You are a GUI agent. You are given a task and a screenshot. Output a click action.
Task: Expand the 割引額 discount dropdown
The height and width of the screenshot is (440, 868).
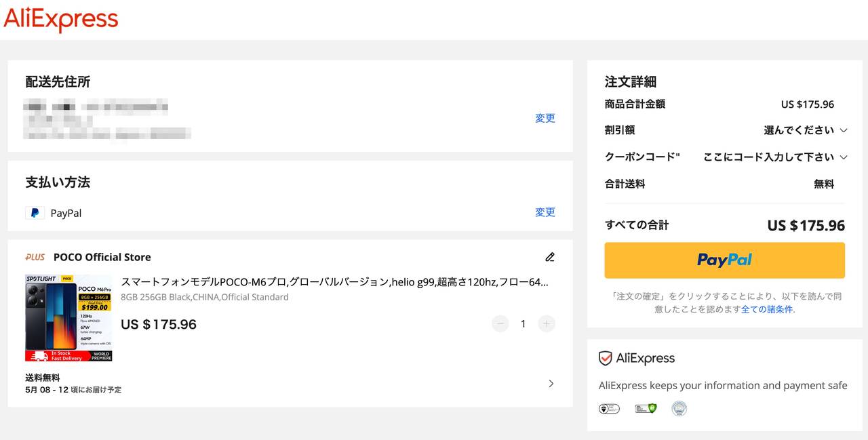point(806,130)
